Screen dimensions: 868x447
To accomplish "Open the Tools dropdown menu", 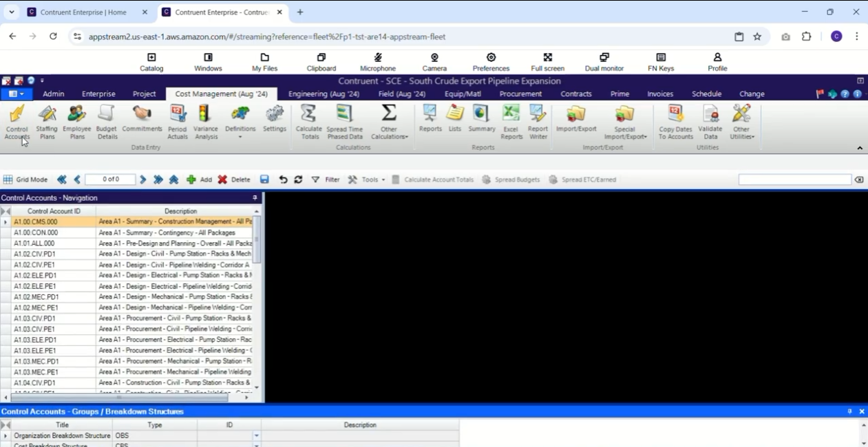I will click(x=366, y=179).
